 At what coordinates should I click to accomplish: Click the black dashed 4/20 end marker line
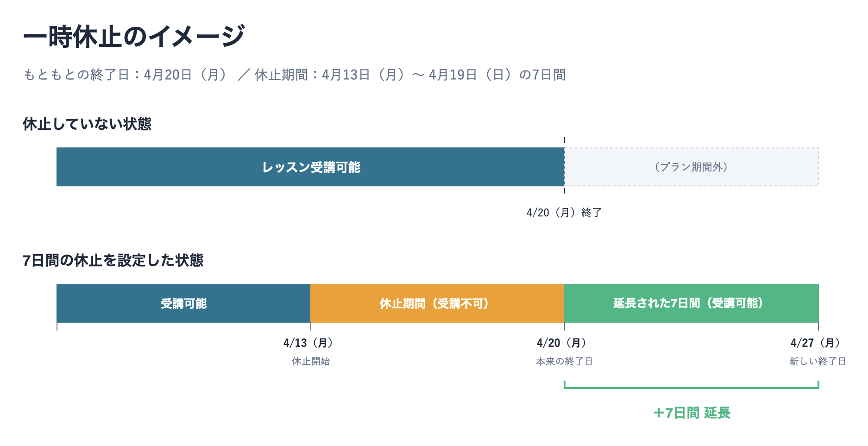click(564, 140)
